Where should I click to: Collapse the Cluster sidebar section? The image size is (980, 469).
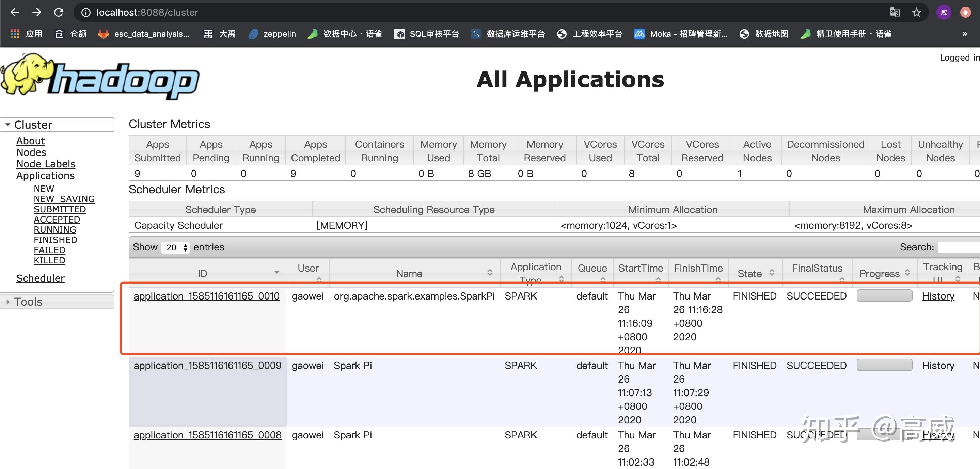point(57,125)
